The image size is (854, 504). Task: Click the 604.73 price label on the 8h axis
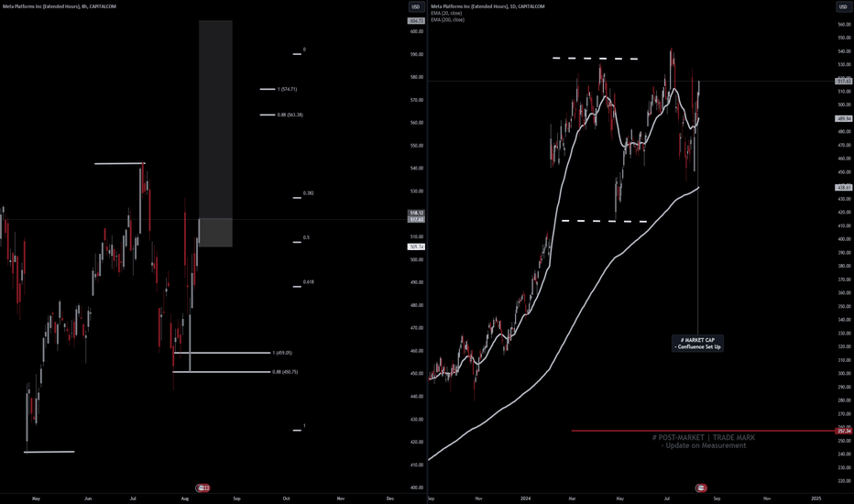[x=416, y=21]
